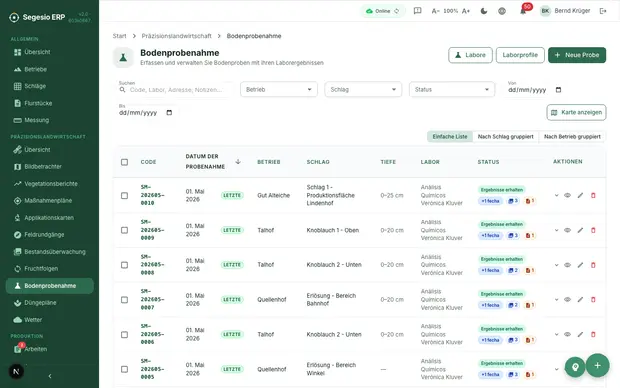Click the Online sync status indicator
The image size is (620, 388).
click(382, 11)
